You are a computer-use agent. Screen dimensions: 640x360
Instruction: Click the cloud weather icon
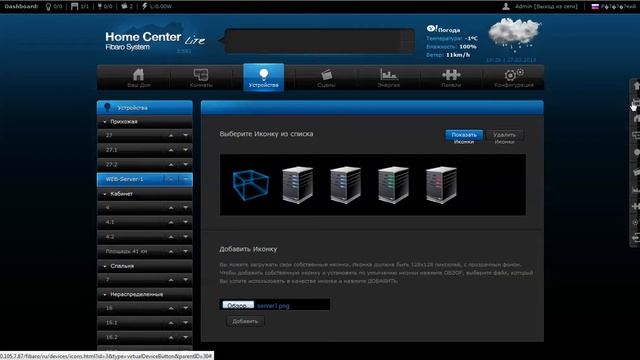tap(514, 34)
